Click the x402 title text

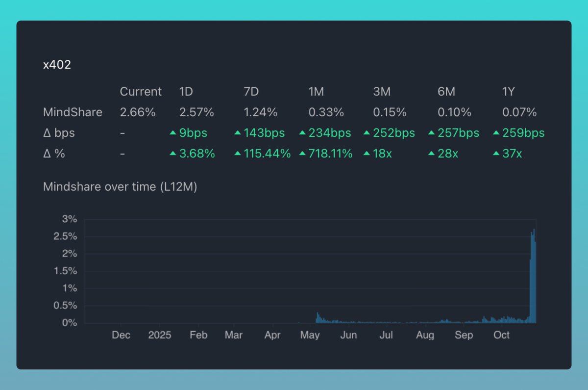(57, 65)
